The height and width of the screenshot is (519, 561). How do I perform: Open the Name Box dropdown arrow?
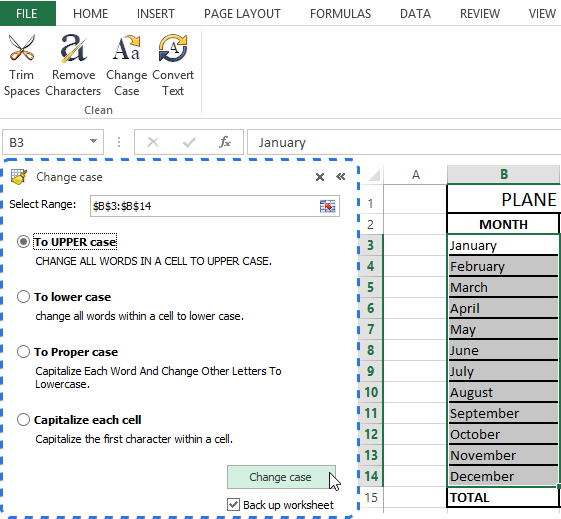[x=93, y=142]
